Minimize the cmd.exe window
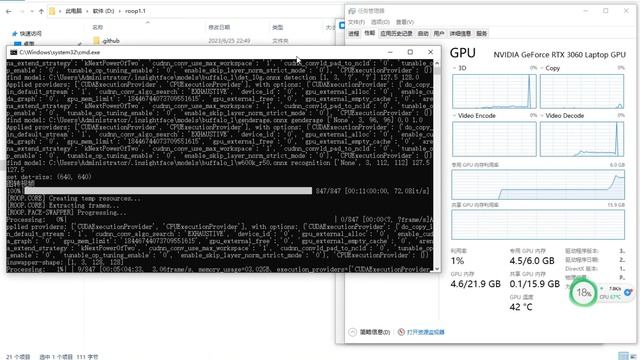The image size is (640, 360). tap(390, 52)
